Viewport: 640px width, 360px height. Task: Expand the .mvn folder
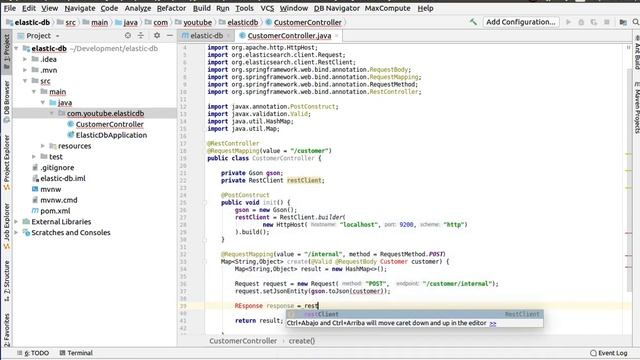(25, 70)
